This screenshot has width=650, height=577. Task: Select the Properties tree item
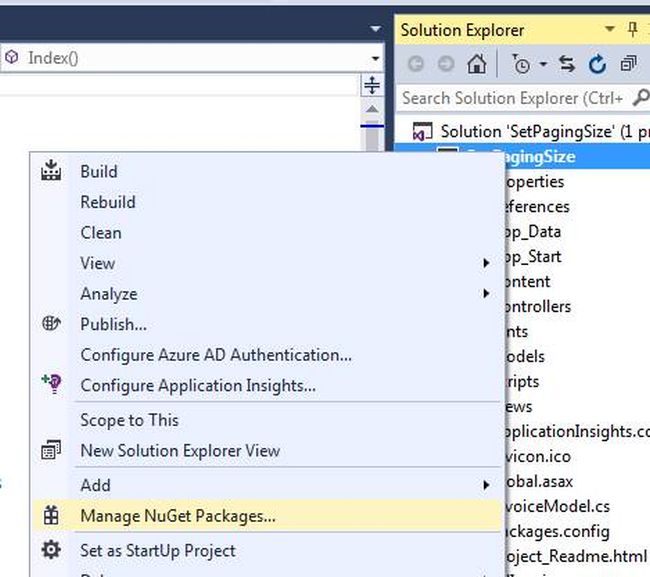click(535, 182)
